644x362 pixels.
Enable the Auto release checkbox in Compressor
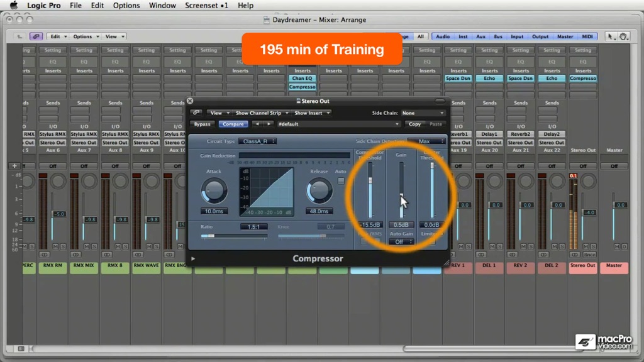point(341,180)
